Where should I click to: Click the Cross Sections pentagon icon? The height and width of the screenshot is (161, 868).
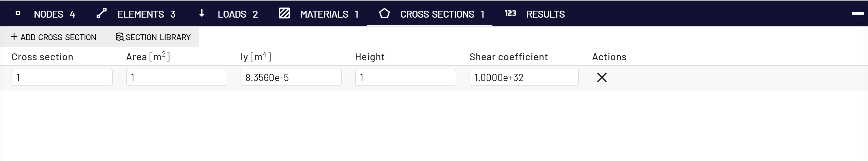[x=384, y=14]
